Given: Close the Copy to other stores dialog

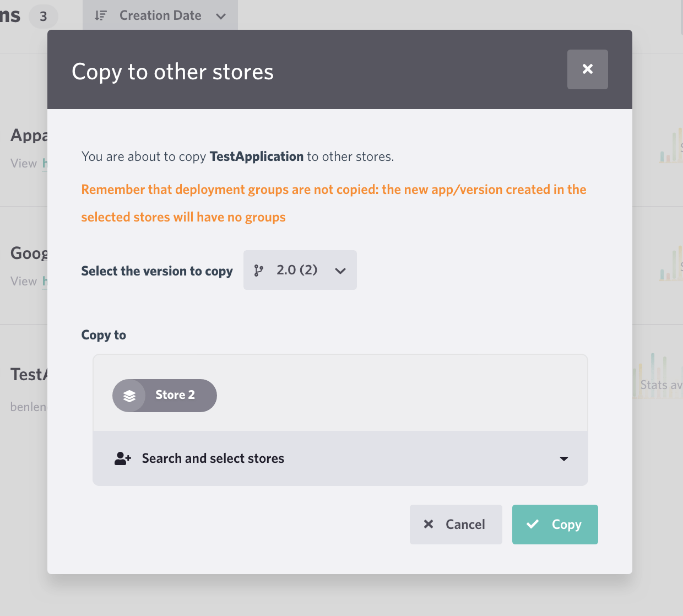Looking at the screenshot, I should pyautogui.click(x=587, y=69).
